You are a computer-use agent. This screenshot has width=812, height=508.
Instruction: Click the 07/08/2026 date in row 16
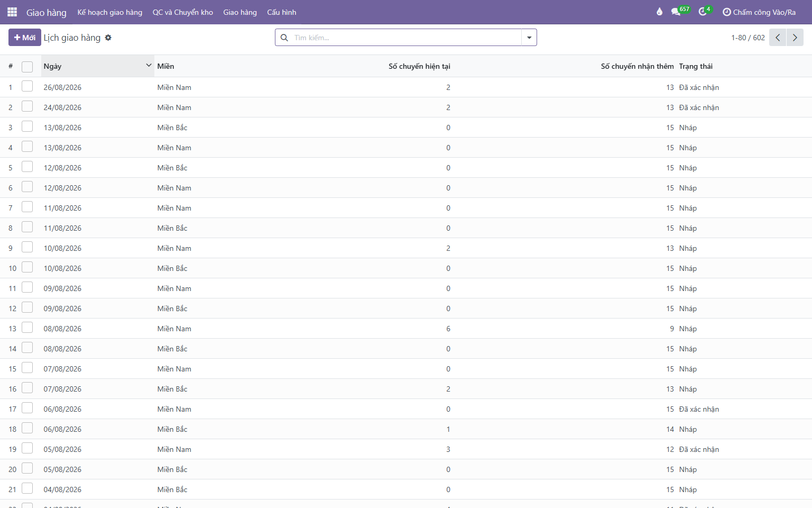click(x=62, y=389)
